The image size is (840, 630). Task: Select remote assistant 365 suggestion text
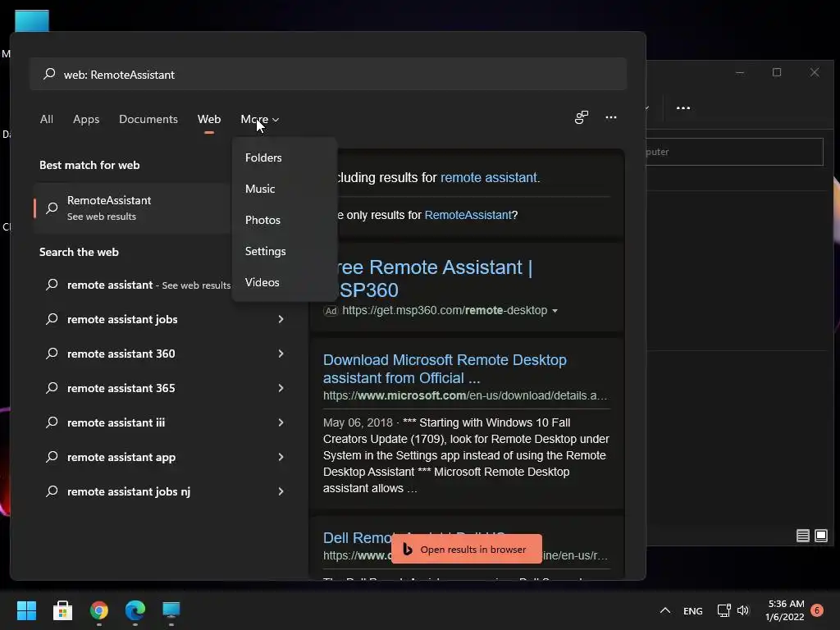pos(121,388)
